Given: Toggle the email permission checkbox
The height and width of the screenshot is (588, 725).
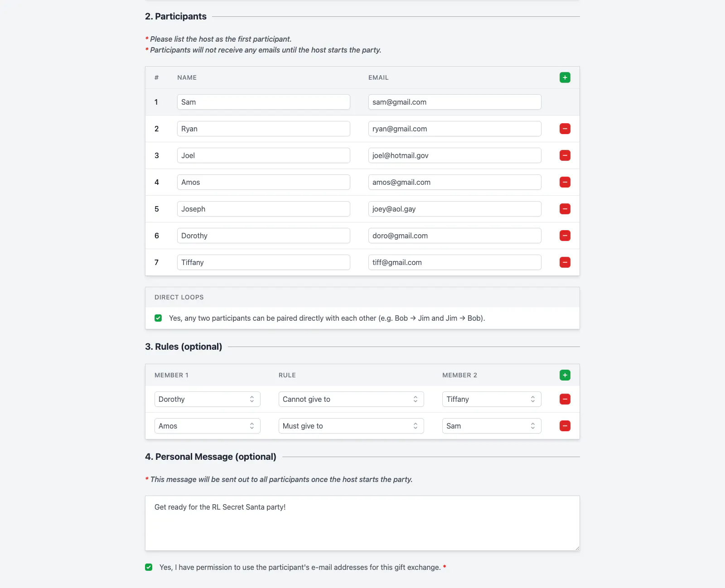Looking at the screenshot, I should tap(149, 567).
